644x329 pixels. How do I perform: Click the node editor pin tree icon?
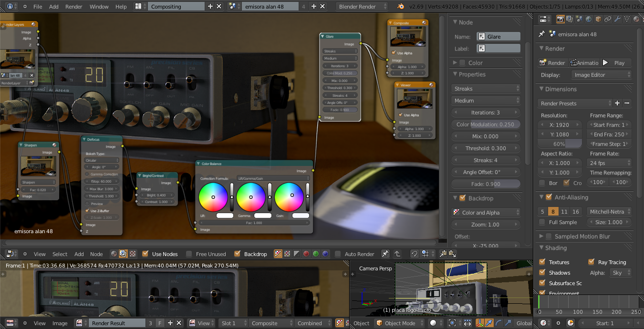[x=385, y=254]
